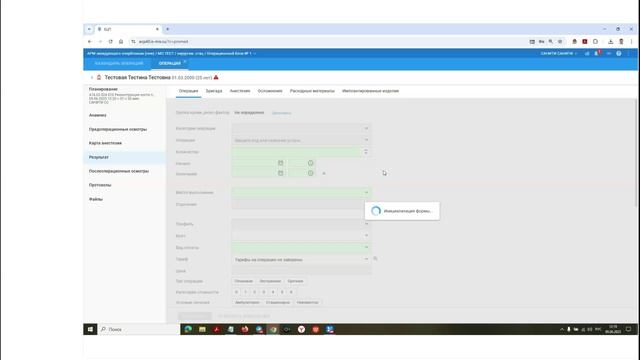The width and height of the screenshot is (640, 360).
Task: Reload the page with browser refresh icon
Action: pyautogui.click(x=110, y=41)
